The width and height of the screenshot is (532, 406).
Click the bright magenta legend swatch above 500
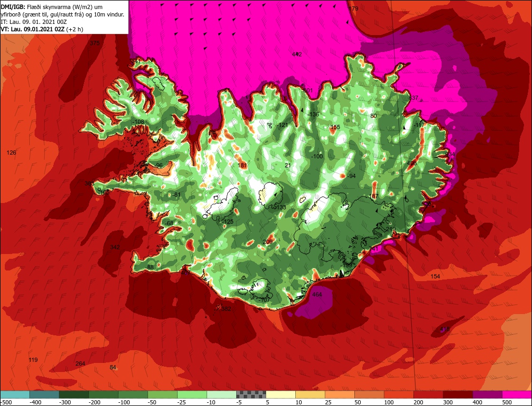(x=517, y=394)
